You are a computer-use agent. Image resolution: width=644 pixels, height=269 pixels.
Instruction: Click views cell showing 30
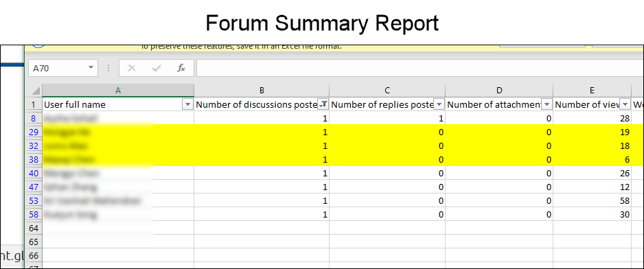(x=592, y=214)
